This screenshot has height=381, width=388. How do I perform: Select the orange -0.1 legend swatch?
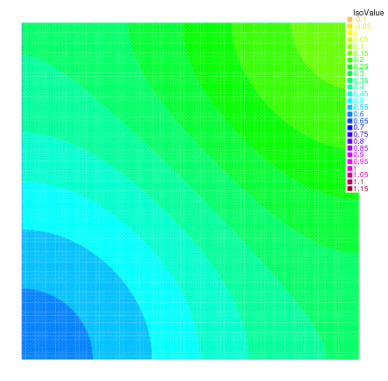point(349,19)
